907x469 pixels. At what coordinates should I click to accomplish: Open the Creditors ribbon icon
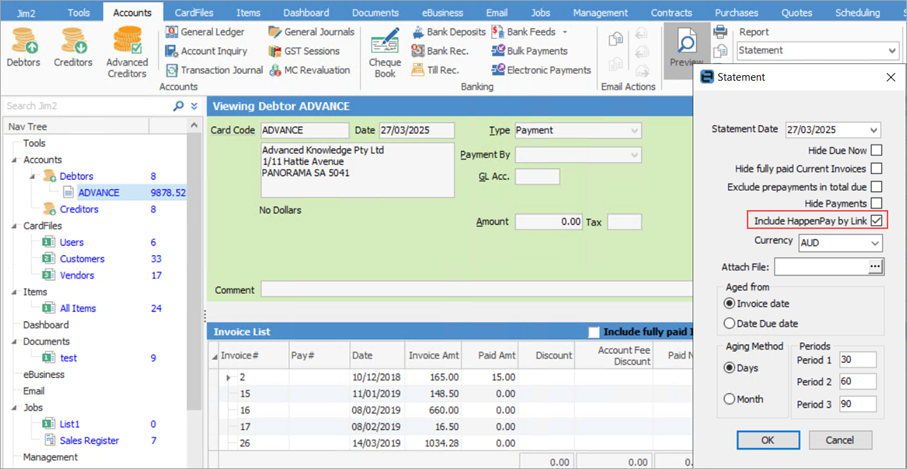pos(72,50)
